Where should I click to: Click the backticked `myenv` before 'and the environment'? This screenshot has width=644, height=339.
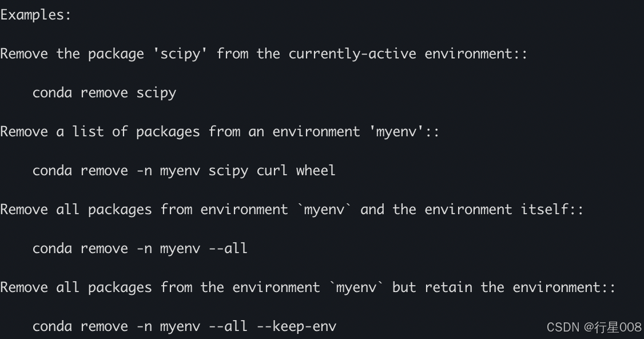pos(324,210)
